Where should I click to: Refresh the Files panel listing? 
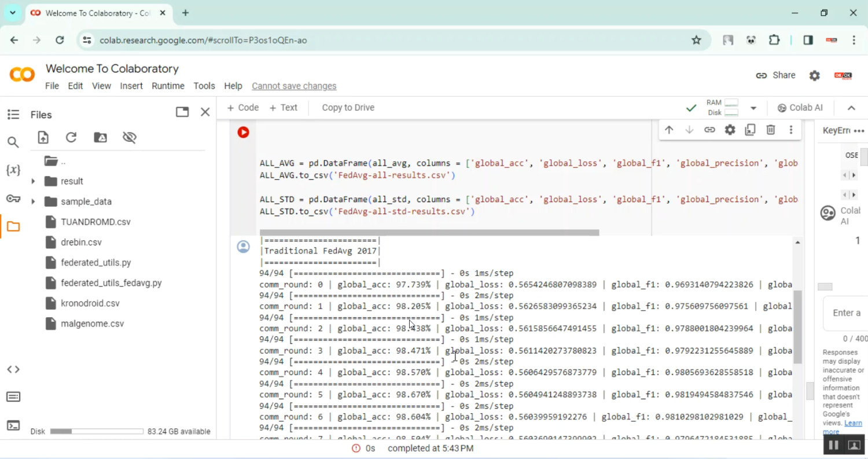(71, 137)
